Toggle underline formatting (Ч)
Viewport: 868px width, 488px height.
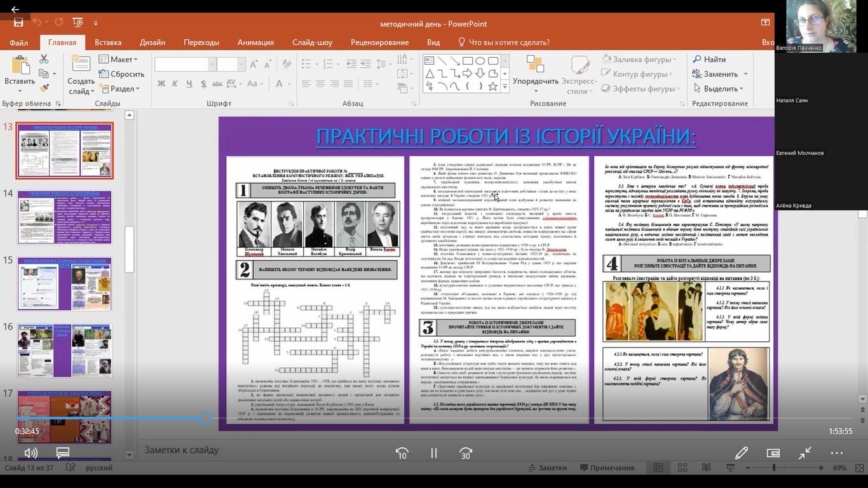coord(189,84)
